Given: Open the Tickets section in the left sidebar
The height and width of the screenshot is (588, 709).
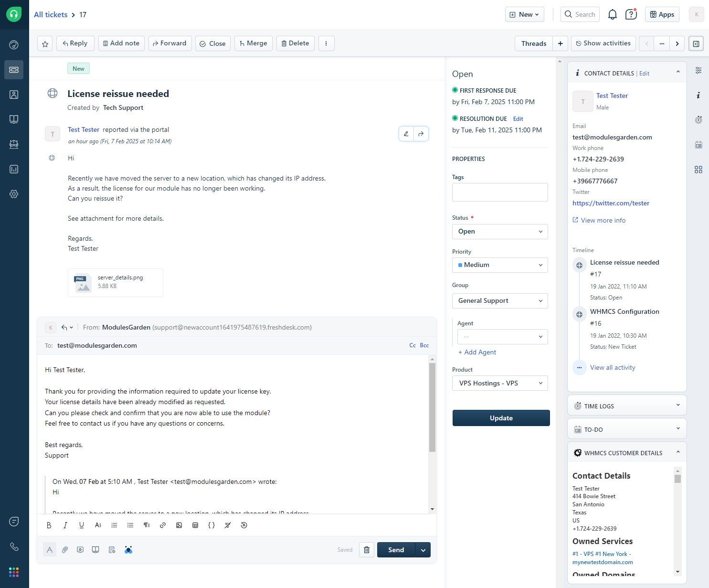Looking at the screenshot, I should [14, 70].
